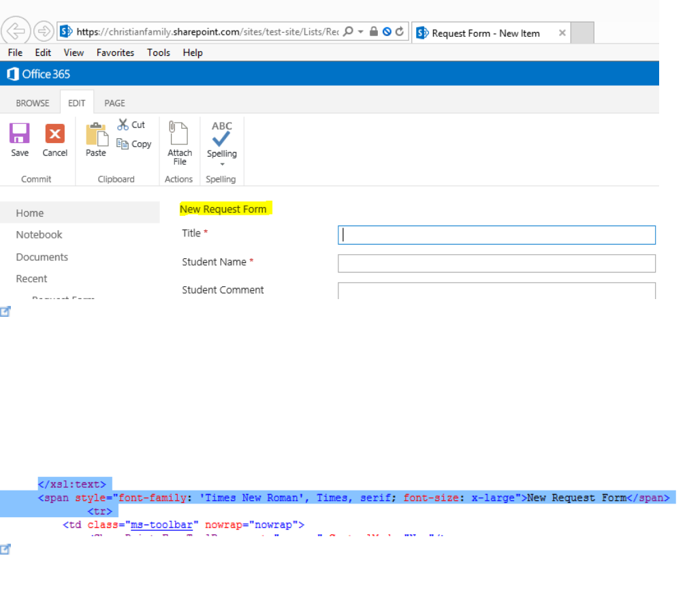Open the Favorites menu
The height and width of the screenshot is (605, 700).
[115, 52]
